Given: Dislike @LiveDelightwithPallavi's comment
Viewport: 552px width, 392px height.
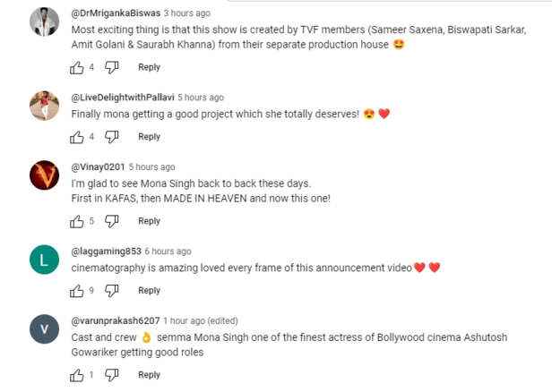Looking at the screenshot, I should tap(112, 137).
